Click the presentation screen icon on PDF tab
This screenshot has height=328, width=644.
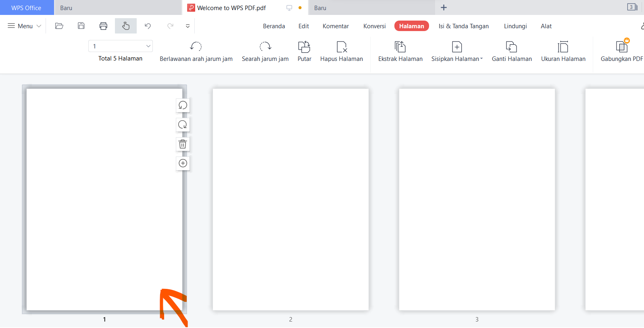click(289, 8)
